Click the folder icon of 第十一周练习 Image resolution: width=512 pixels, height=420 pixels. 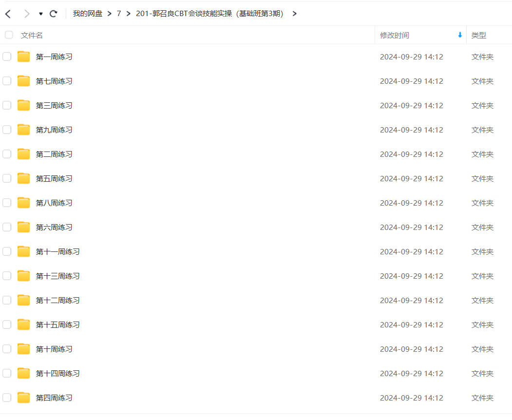[23, 251]
